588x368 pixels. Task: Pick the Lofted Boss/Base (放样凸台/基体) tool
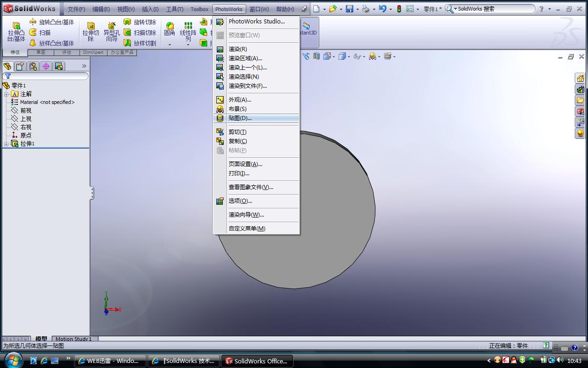[x=51, y=43]
